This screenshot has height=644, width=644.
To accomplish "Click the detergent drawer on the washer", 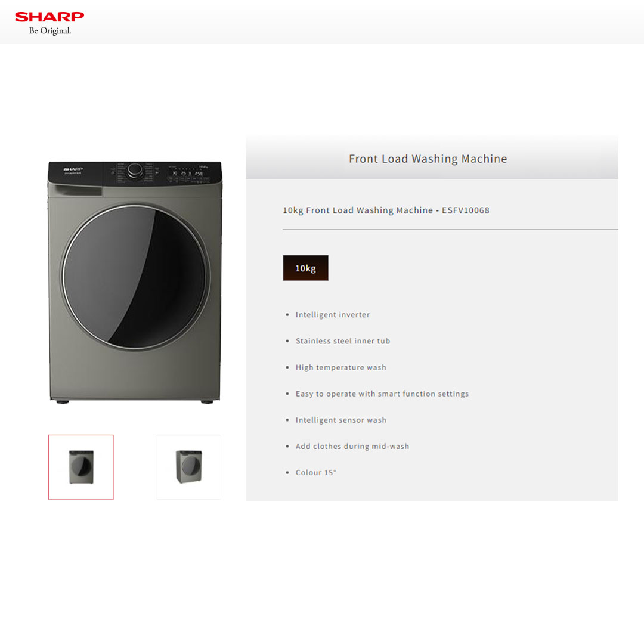I will coord(76,190).
